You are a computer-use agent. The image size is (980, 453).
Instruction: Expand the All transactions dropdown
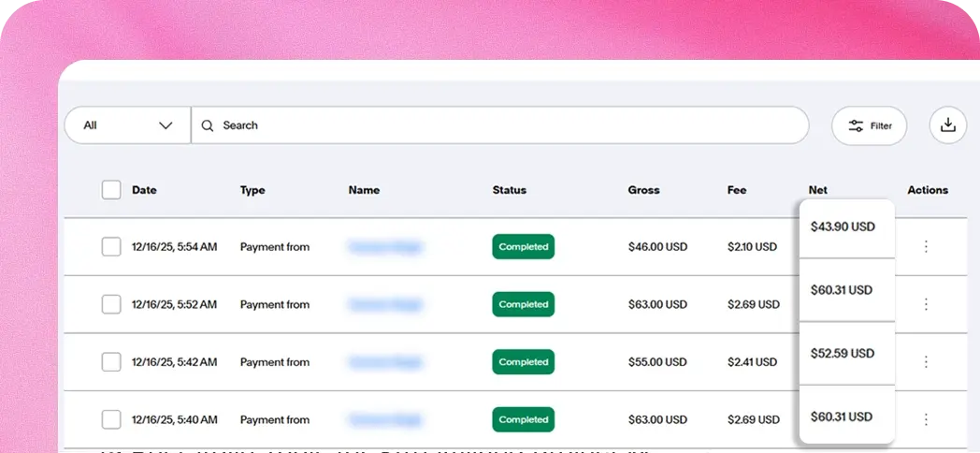tap(127, 125)
